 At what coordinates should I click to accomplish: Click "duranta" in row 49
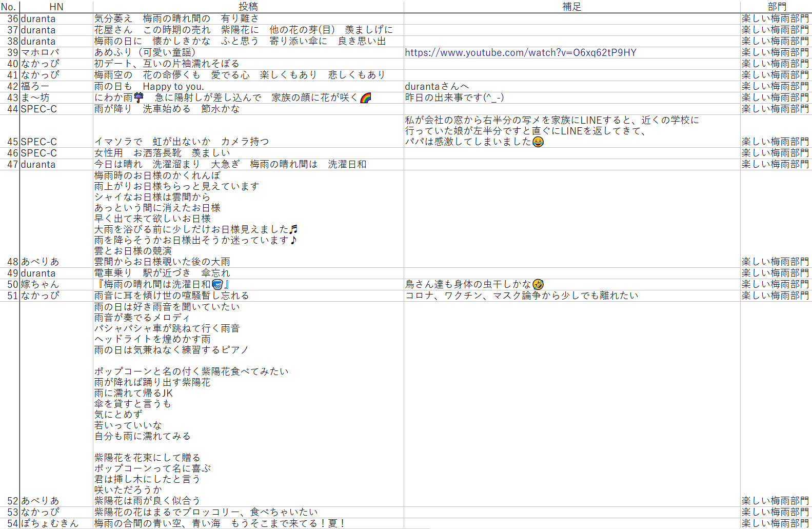coord(38,273)
